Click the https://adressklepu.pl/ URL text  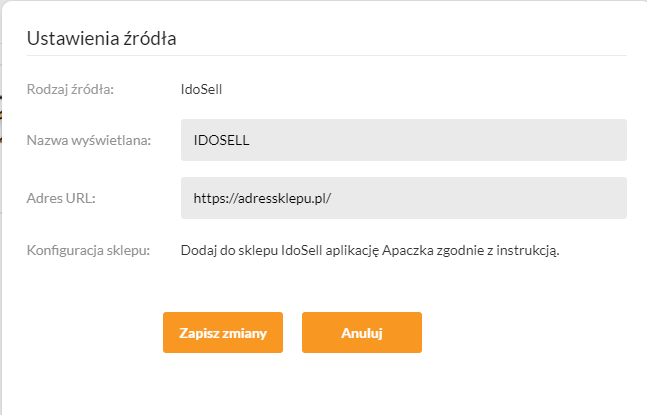(261, 198)
